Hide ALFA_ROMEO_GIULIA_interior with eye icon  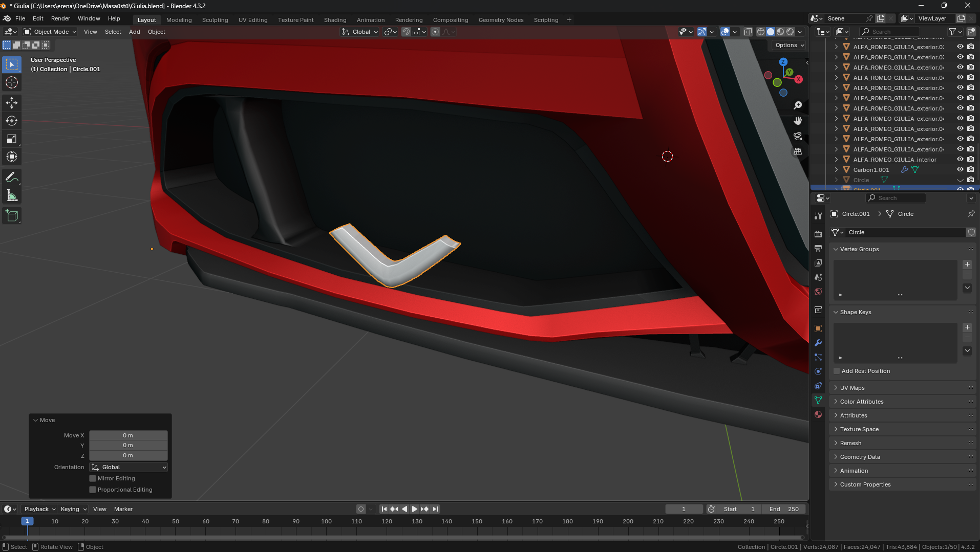pyautogui.click(x=961, y=159)
